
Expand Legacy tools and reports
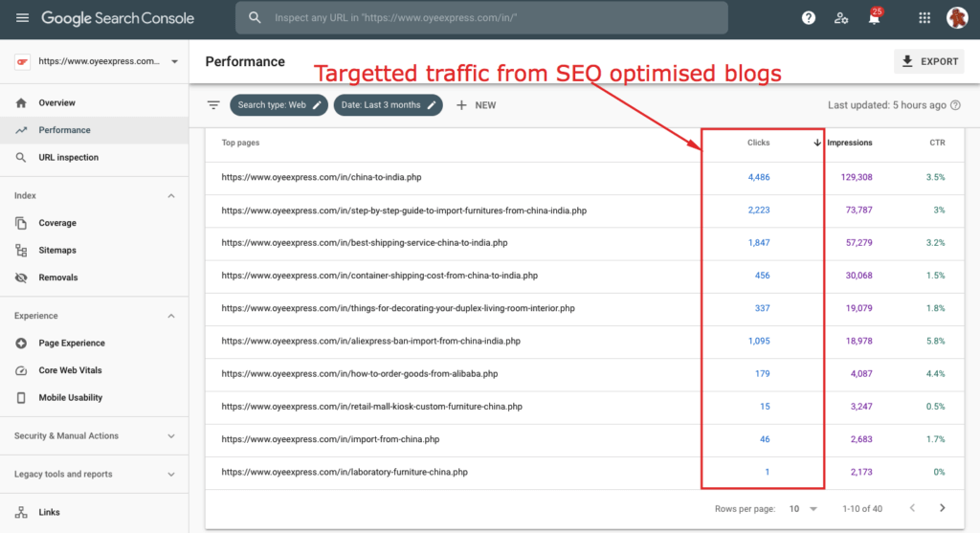(x=171, y=475)
